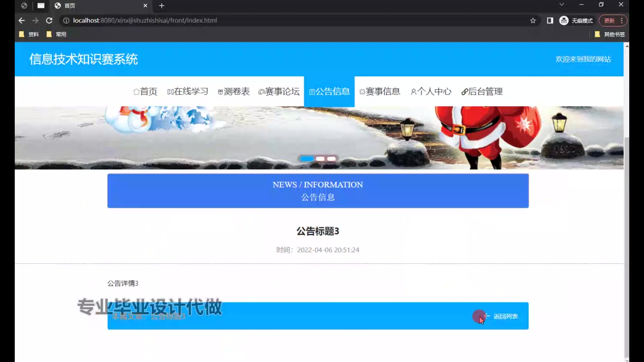View site information icon in address bar
The width and height of the screenshot is (644, 362).
coord(66,20)
